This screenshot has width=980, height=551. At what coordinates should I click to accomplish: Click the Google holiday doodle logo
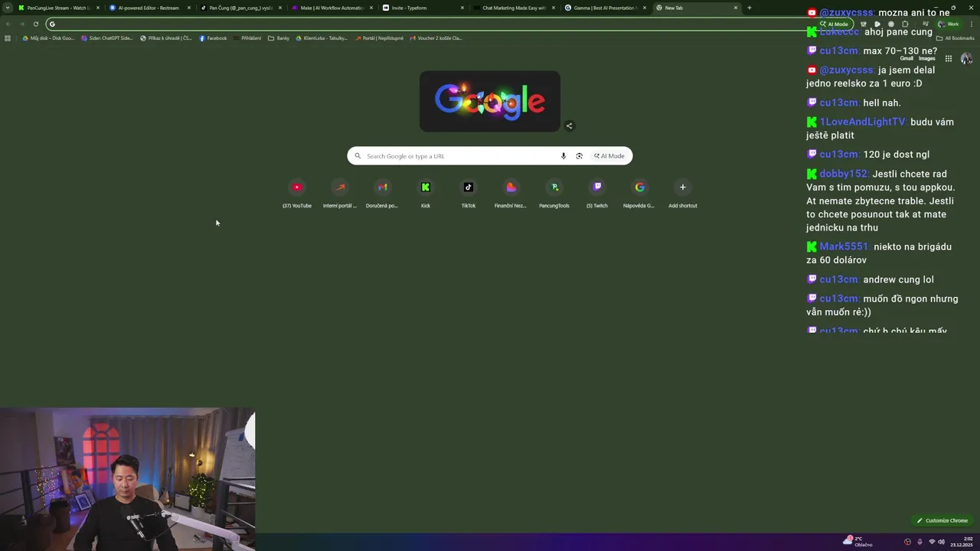tap(490, 101)
